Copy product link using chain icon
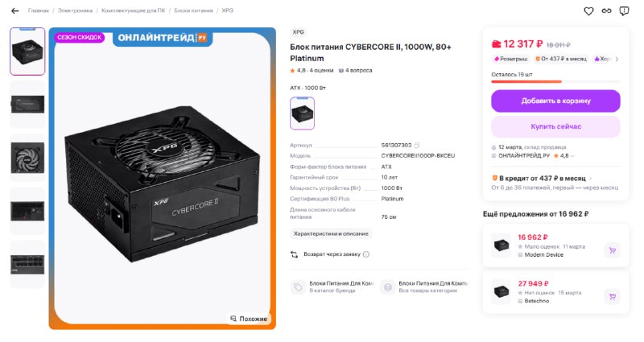 pyautogui.click(x=607, y=11)
